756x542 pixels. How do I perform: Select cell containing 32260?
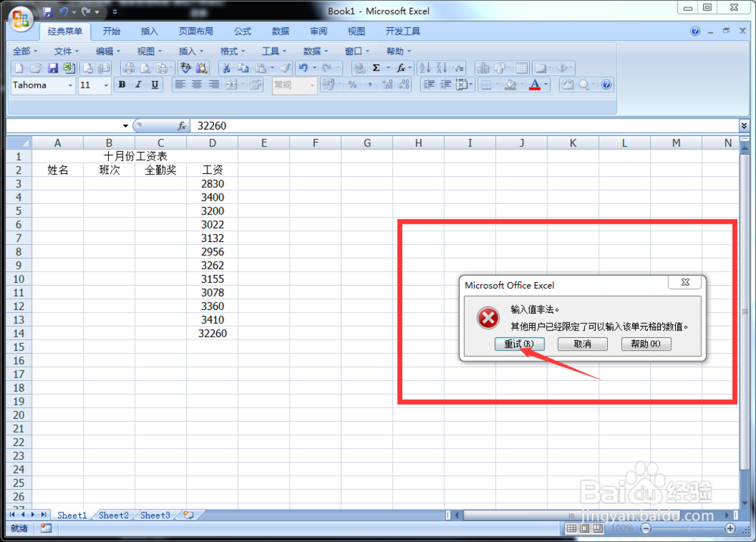pyautogui.click(x=212, y=333)
